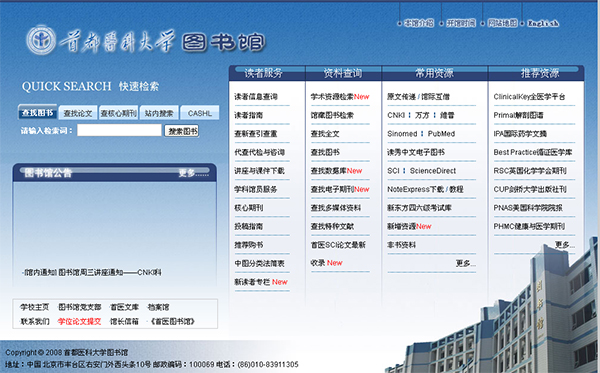Open 读者信息查询 under 读者服务
Image resolution: width=600 pixels, height=373 pixels.
click(256, 97)
